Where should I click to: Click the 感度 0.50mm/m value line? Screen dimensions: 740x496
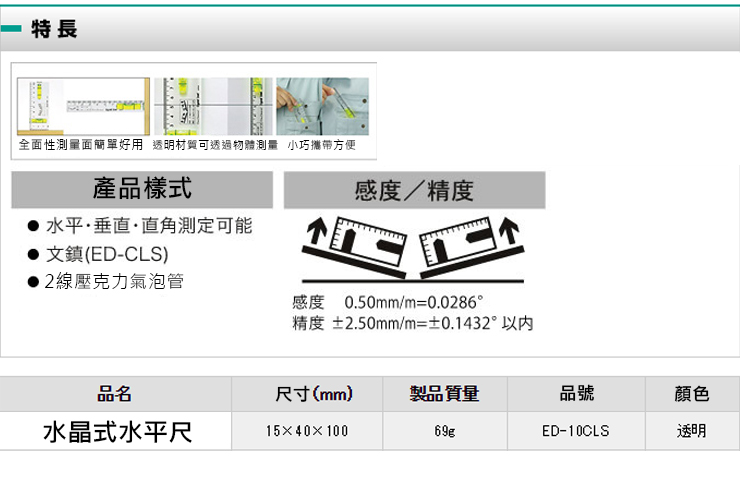pyautogui.click(x=388, y=302)
